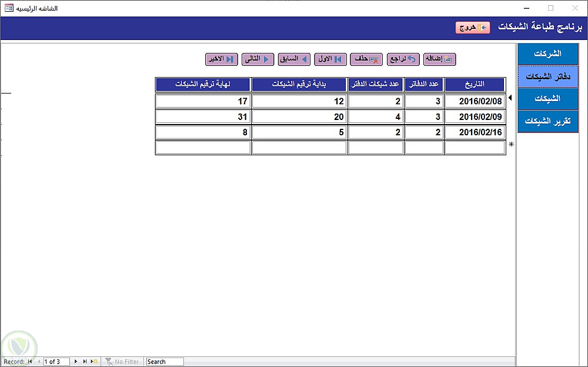588x367 pixels.
Task: Click New blank record icon in navigation bar
Action: point(94,362)
